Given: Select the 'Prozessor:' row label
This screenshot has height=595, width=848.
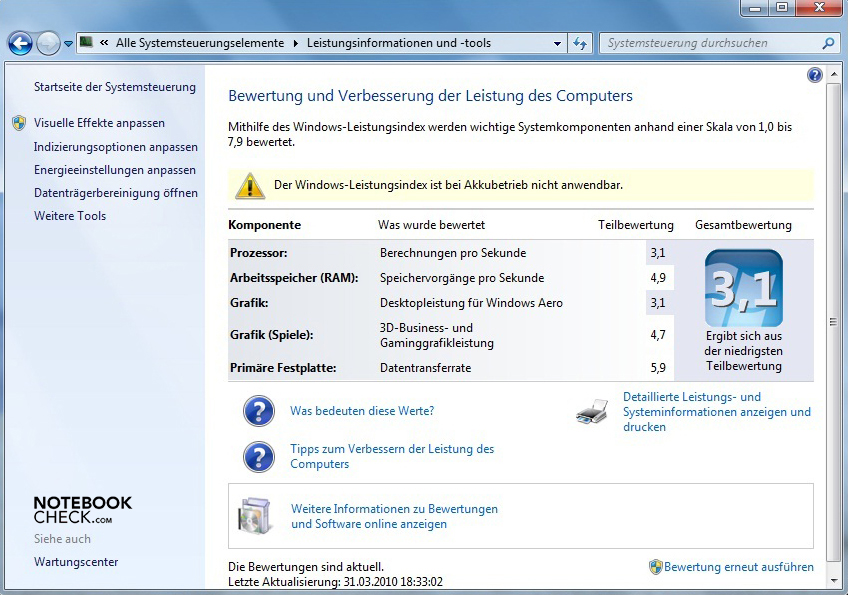Looking at the screenshot, I should click(259, 253).
